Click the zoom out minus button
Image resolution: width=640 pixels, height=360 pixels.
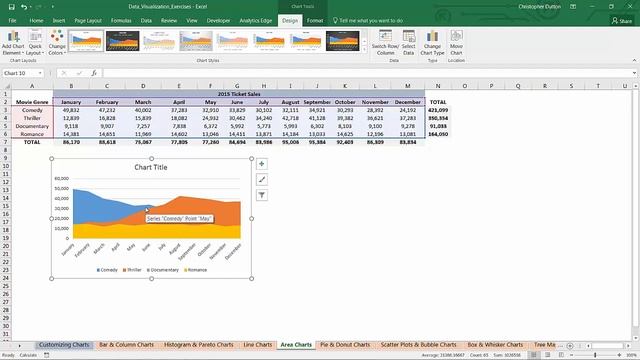[x=571, y=355]
